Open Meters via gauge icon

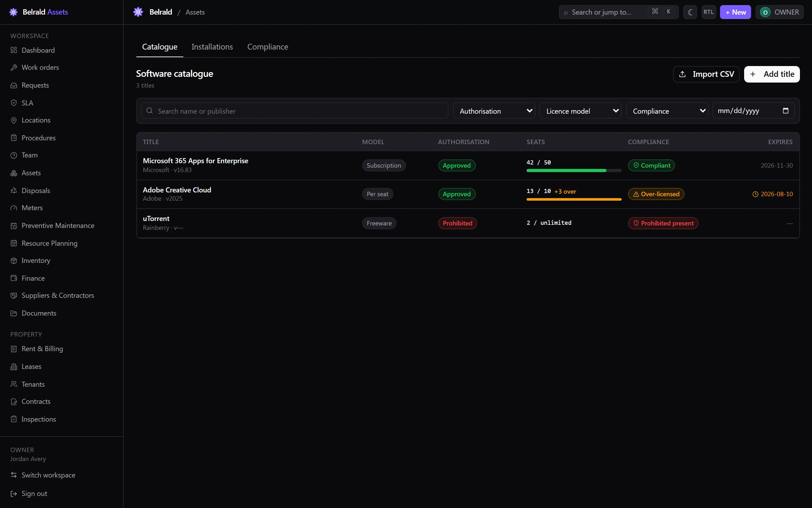tap(14, 208)
